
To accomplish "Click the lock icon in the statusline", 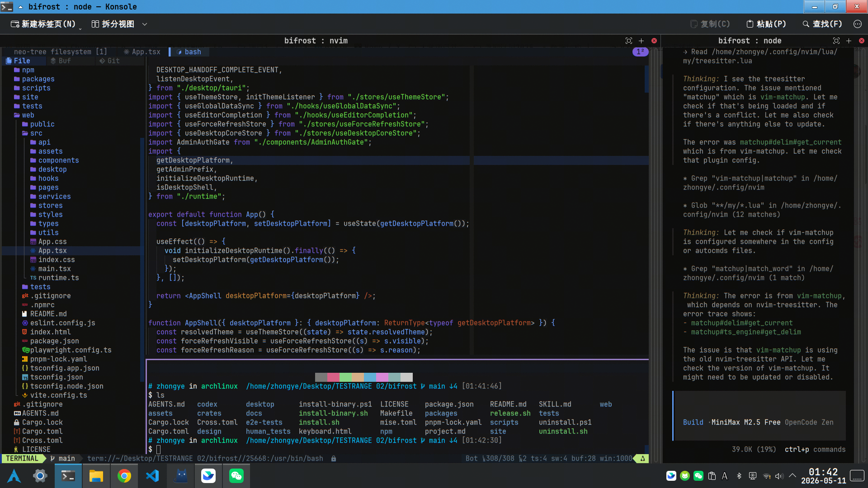I will coord(334,459).
